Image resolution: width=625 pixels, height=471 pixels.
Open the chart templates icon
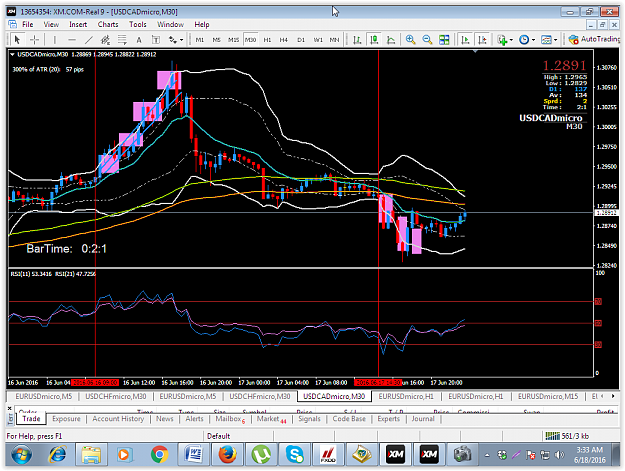click(546, 39)
